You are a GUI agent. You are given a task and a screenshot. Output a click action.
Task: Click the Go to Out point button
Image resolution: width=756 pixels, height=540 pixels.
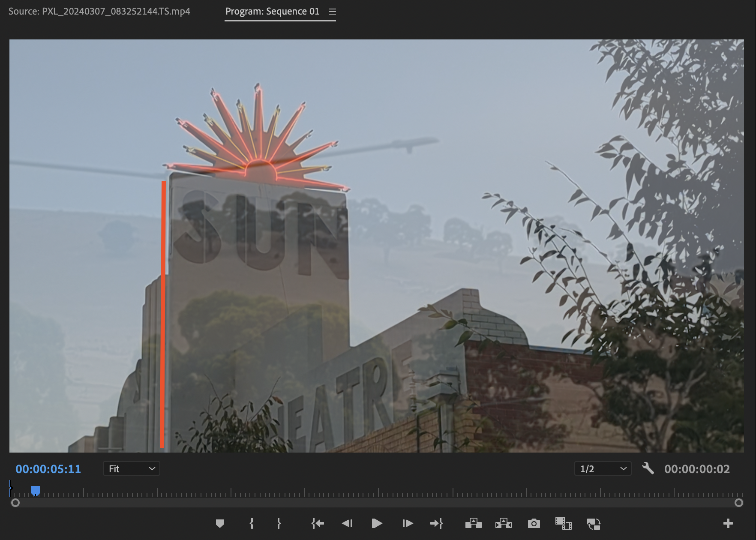[436, 523]
